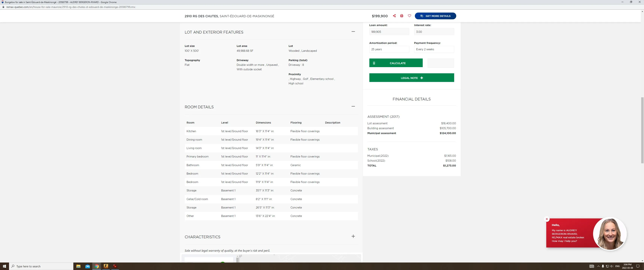Viewport: 644px width, 270px height.
Task: Open the taskbar notification center icon
Action: tap(638, 266)
